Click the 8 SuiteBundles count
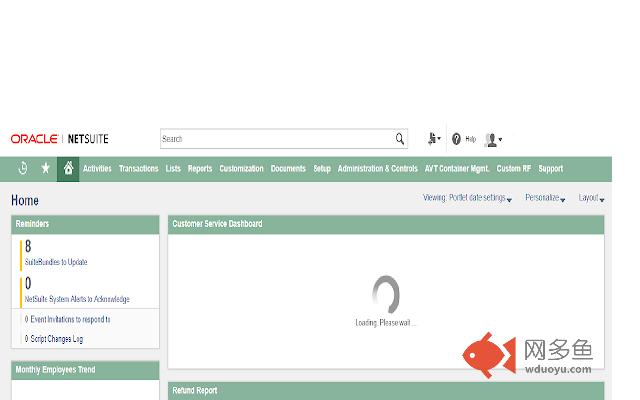This screenshot has height=400, width=640. (28, 246)
